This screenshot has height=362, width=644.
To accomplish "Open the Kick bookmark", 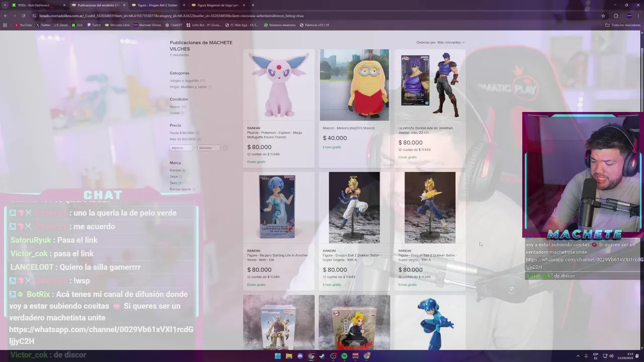I will click(x=77, y=25).
